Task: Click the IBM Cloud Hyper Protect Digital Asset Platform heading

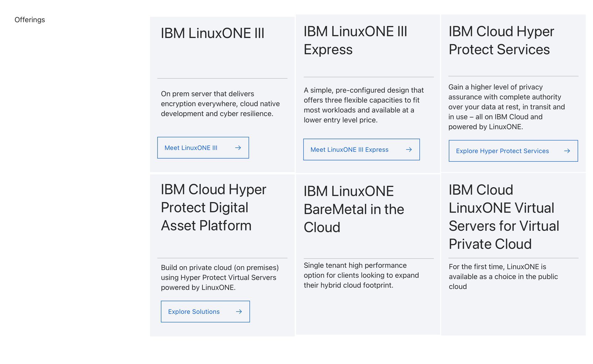Action: 213,207
